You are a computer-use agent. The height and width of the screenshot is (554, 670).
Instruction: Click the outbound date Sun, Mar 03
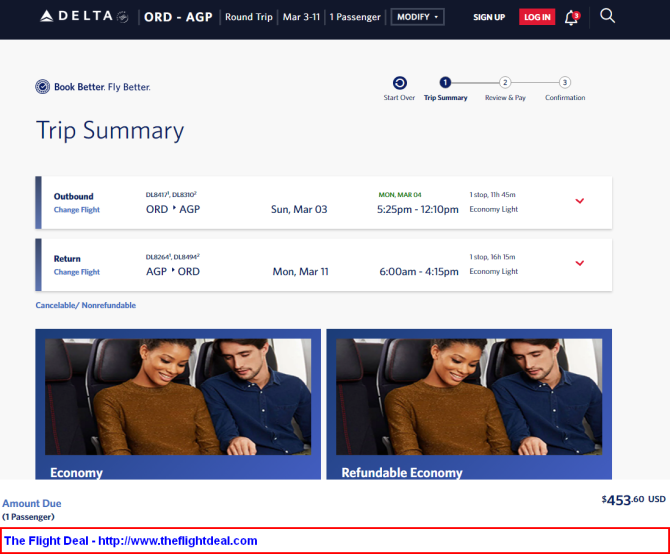[299, 209]
